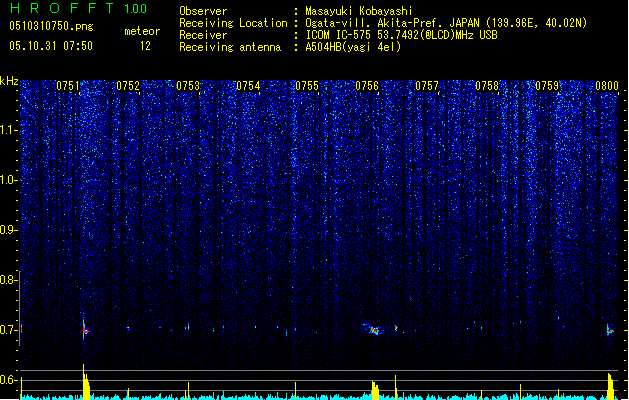The image size is (629, 400).
Task: Click time marker 0754
Action: coord(248,86)
